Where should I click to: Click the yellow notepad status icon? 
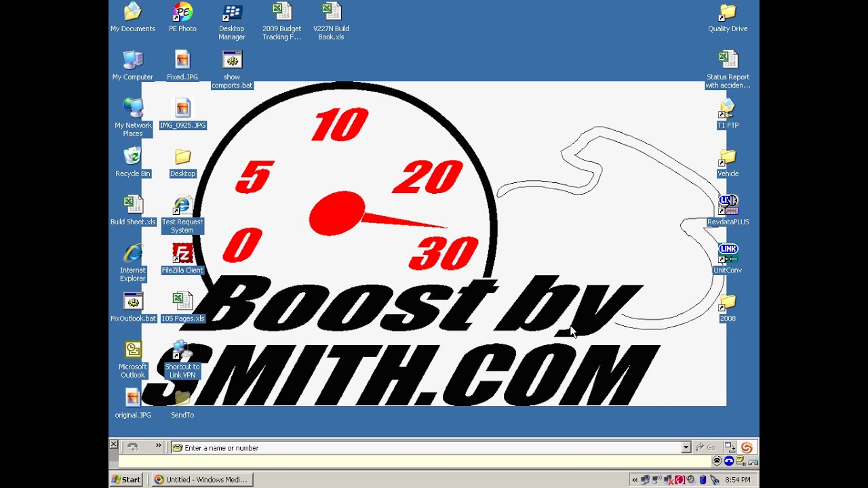pos(741,461)
